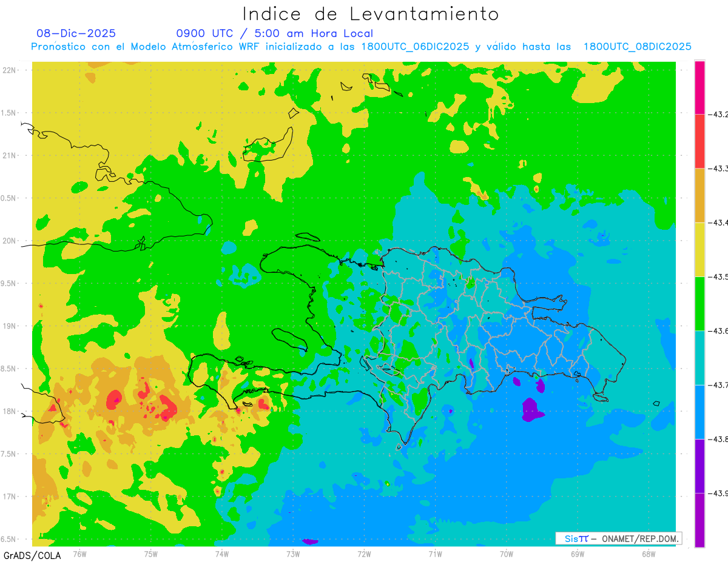Click the '74W' longitude label
728x562 pixels.
click(222, 554)
